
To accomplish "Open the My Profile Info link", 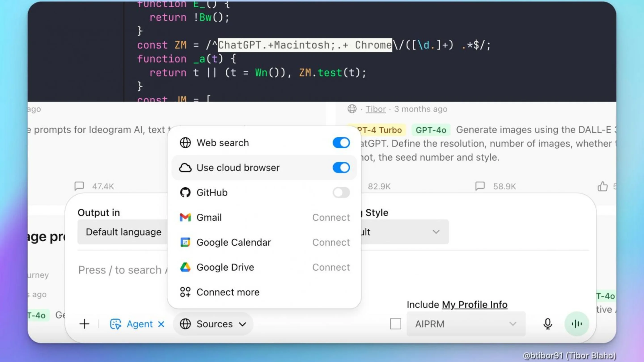I will 475,305.
